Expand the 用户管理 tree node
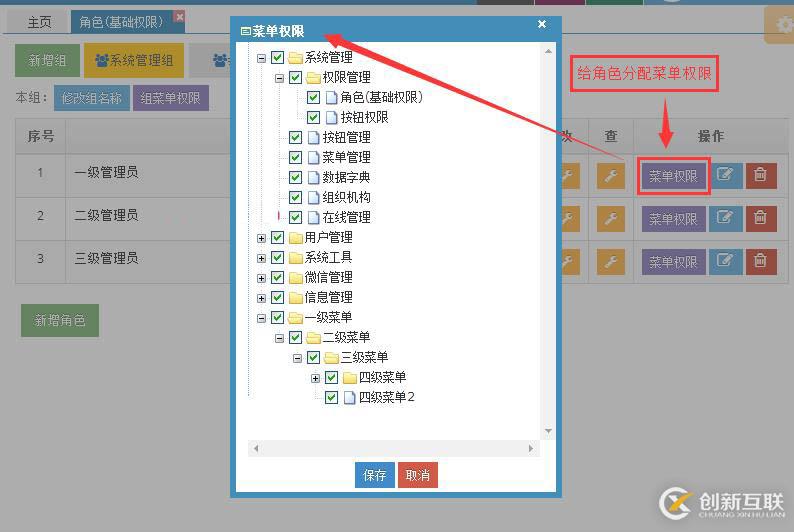This screenshot has height=532, width=794. [261, 238]
